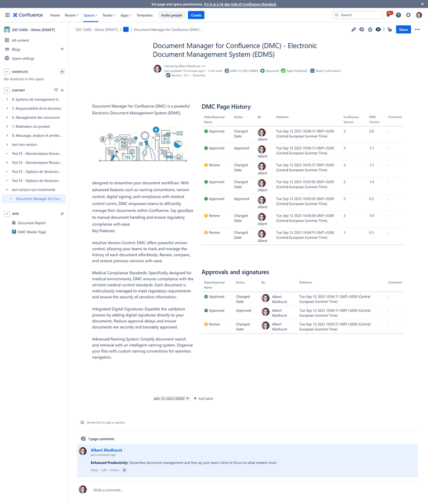Open owner options ellipsis next to Albert Medhurst
Viewport: 428px width, 504px height.
204,66
